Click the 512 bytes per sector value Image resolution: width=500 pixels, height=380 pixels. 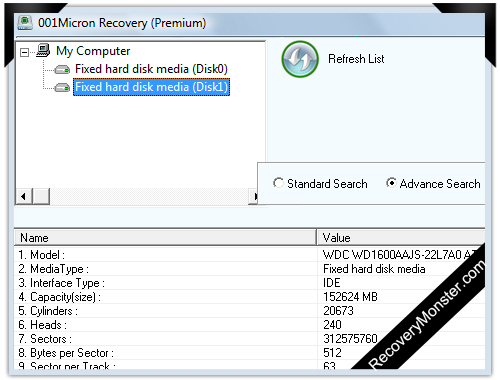click(332, 353)
